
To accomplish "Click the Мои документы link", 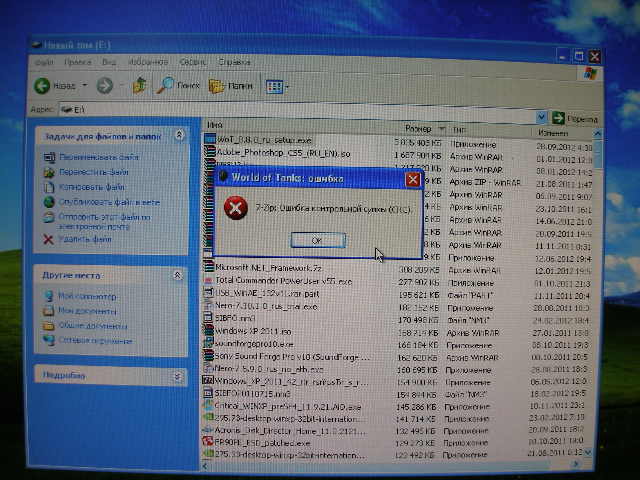I will click(87, 311).
